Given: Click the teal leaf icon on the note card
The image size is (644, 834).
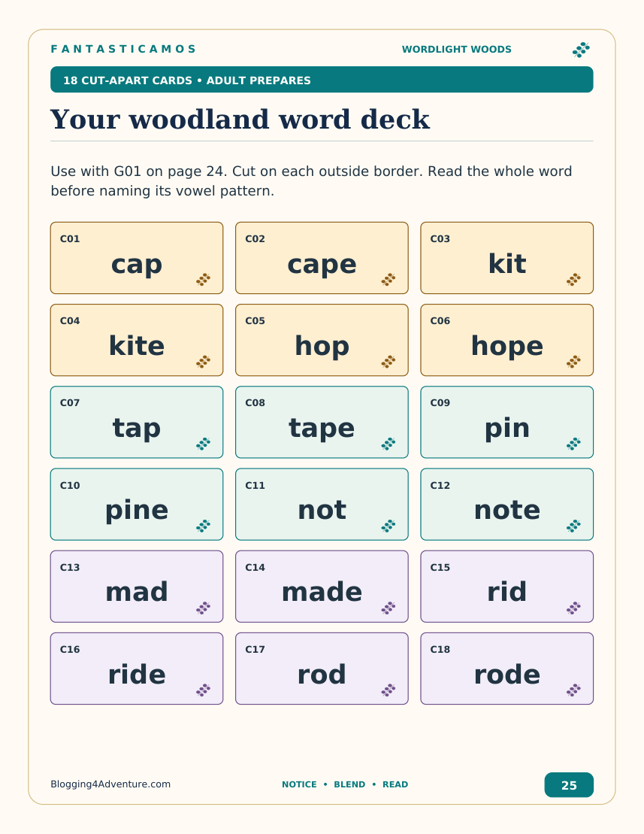Looking at the screenshot, I should click(574, 526).
